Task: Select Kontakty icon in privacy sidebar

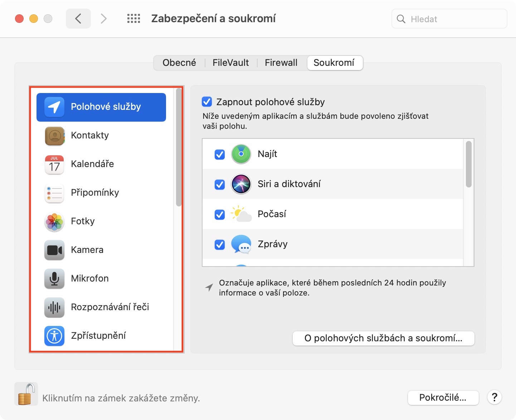Action: (x=54, y=136)
